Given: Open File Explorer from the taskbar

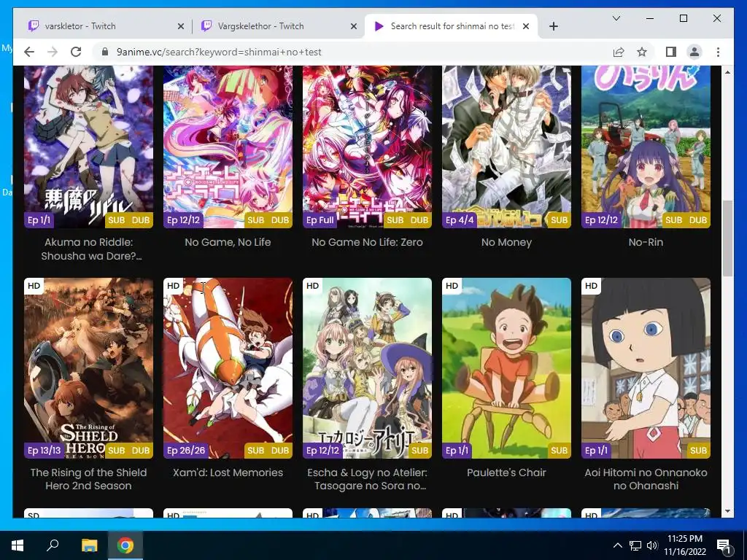Looking at the screenshot, I should (x=89, y=545).
